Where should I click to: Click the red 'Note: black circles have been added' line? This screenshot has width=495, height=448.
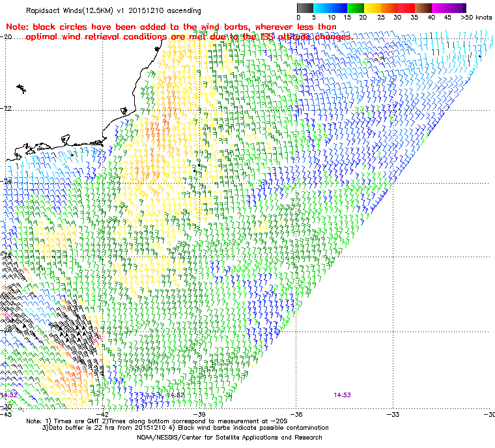[171, 27]
